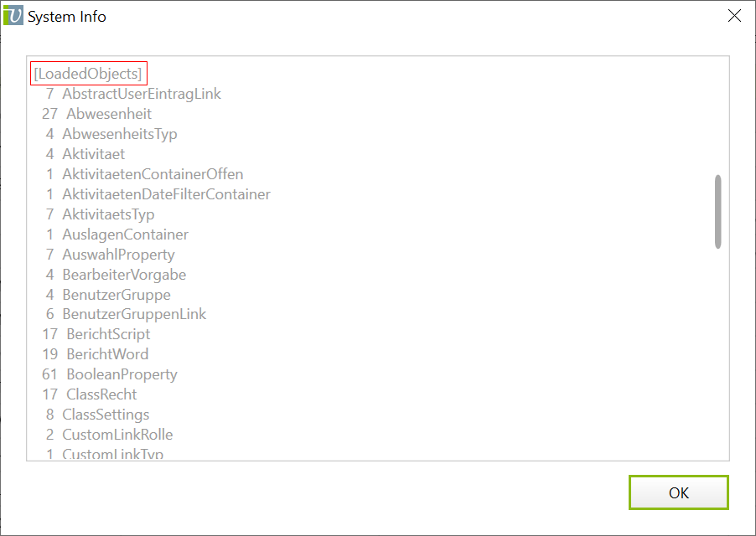Select AktivitaetenDateFilterContainer in the list
The height and width of the screenshot is (536, 756).
[x=166, y=194]
